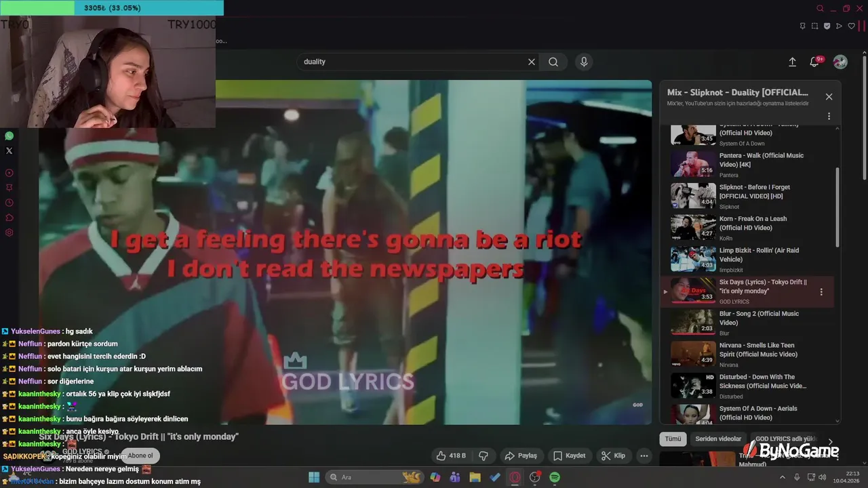Viewport: 868px width, 488px height.
Task: Open Extensions cube icon in the Opera sidebar
Action: pos(9,218)
